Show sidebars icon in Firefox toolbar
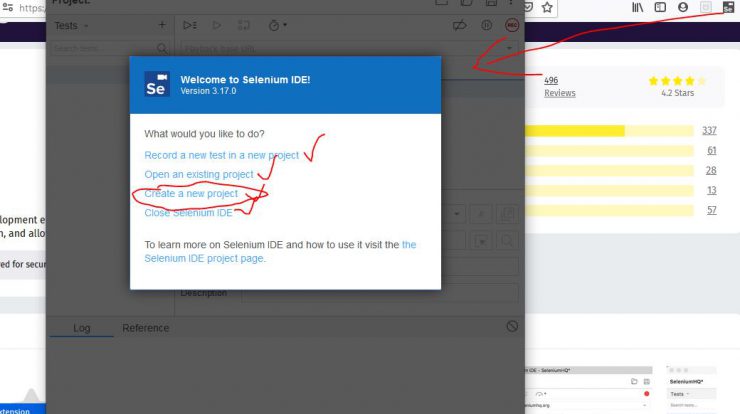740x414 pixels. [660, 7]
